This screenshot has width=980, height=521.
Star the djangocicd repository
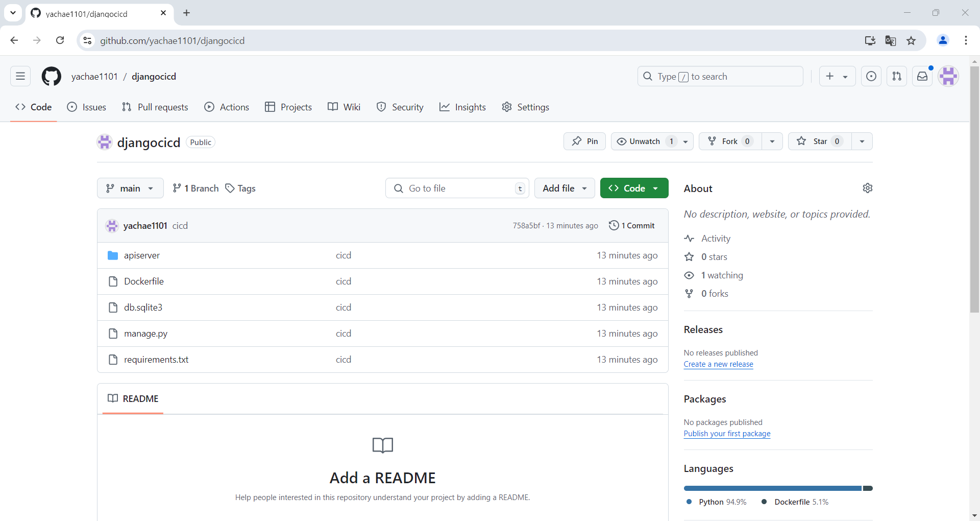[820, 141]
